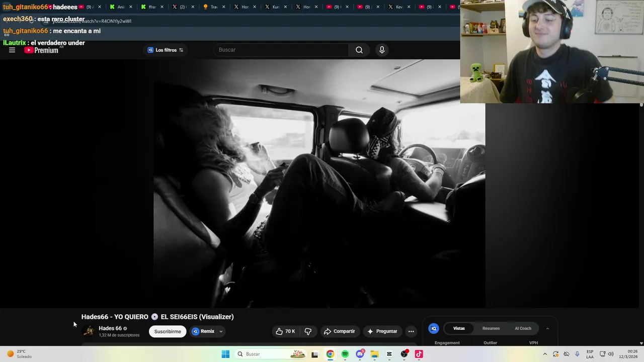Switch to the Kur X tab
This screenshot has width=644, height=362.
point(273,7)
